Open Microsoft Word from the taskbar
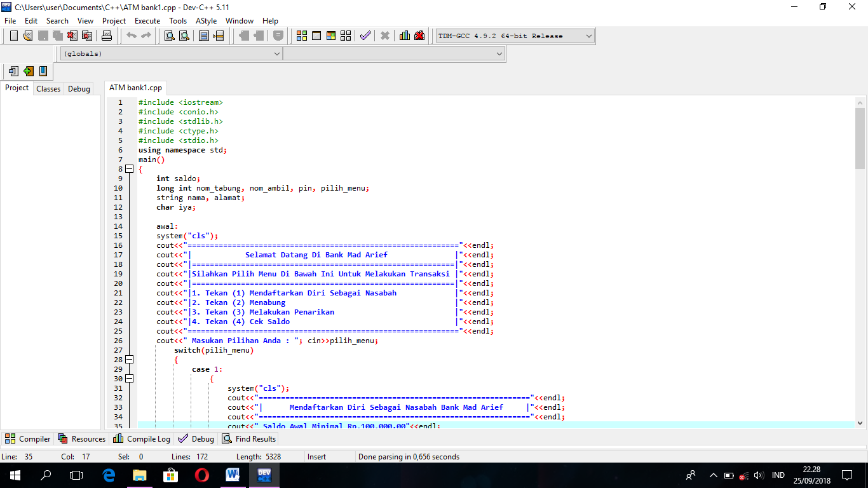Image resolution: width=868 pixels, height=488 pixels. 233,475
